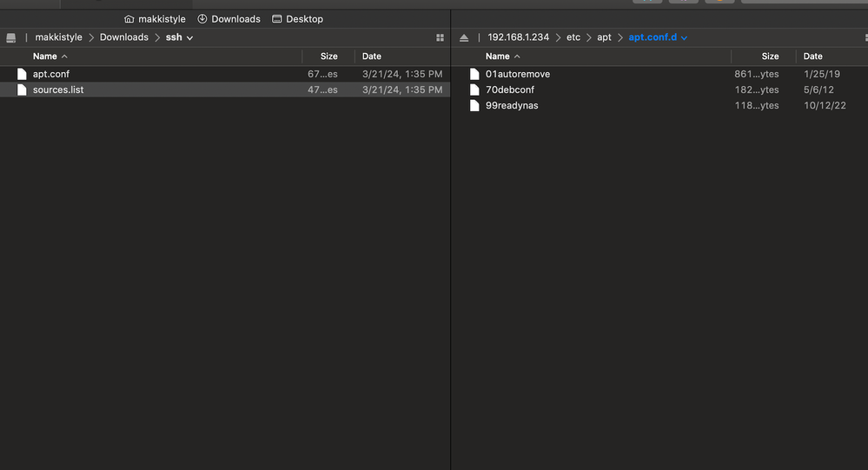The height and width of the screenshot is (470, 868).
Task: Go to Downloads in left path bar
Action: (x=123, y=37)
